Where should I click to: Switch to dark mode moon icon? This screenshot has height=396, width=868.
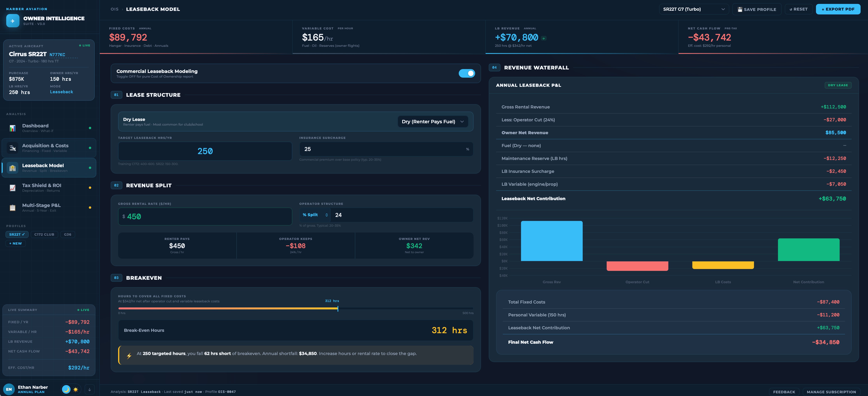click(66, 389)
